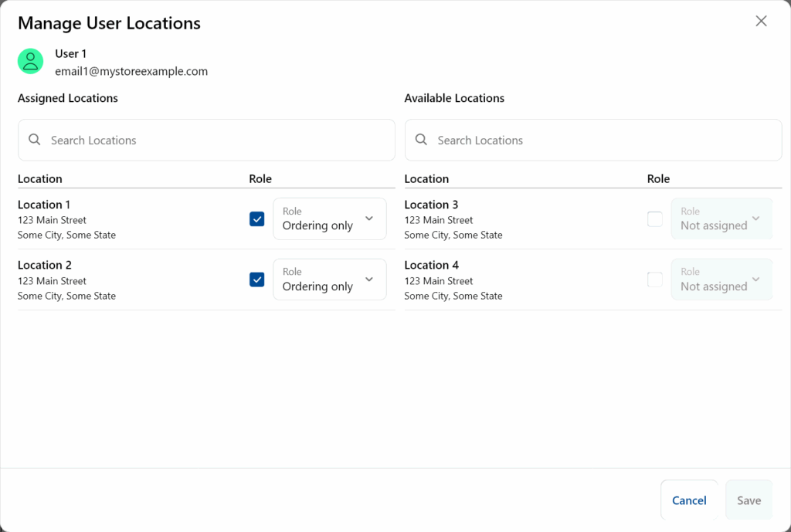Viewport: 791px width, 532px height.
Task: Check the Location 4 checkbox
Action: click(655, 280)
